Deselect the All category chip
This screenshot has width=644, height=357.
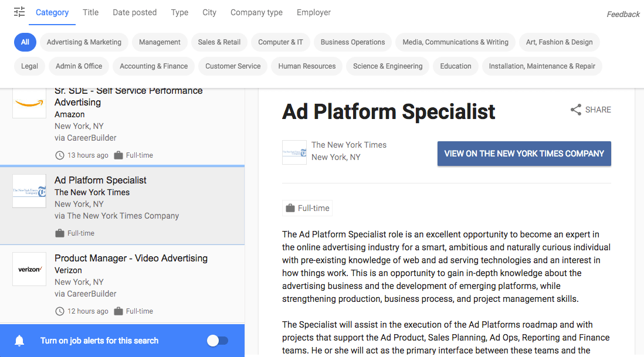click(25, 42)
